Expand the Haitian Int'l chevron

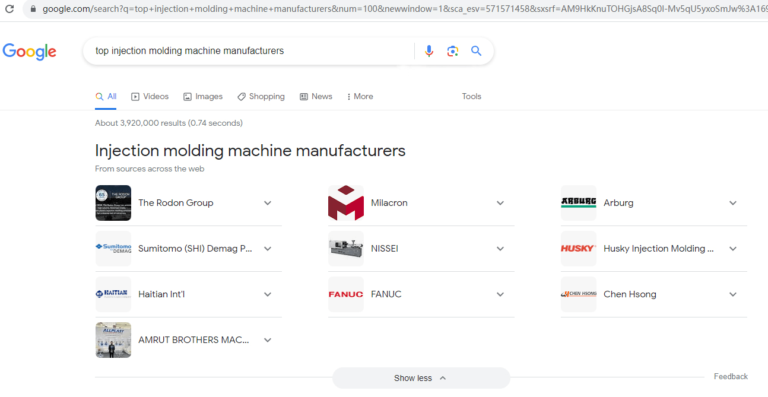point(267,294)
